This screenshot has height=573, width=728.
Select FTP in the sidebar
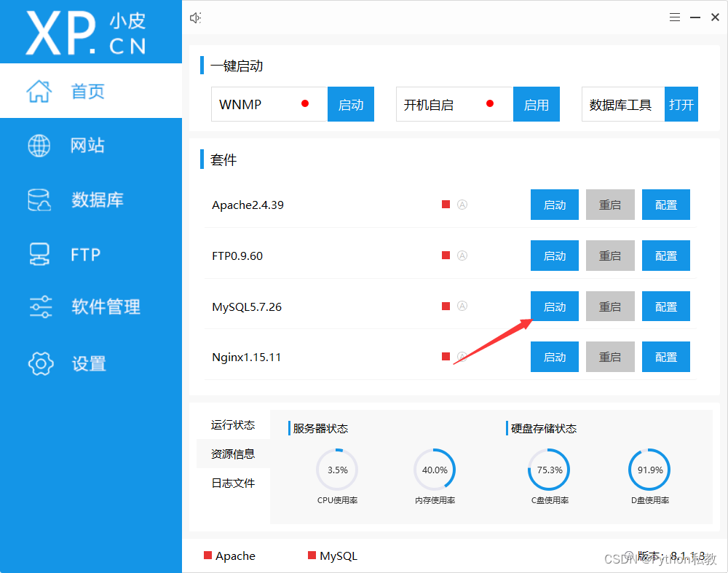pyautogui.click(x=82, y=253)
